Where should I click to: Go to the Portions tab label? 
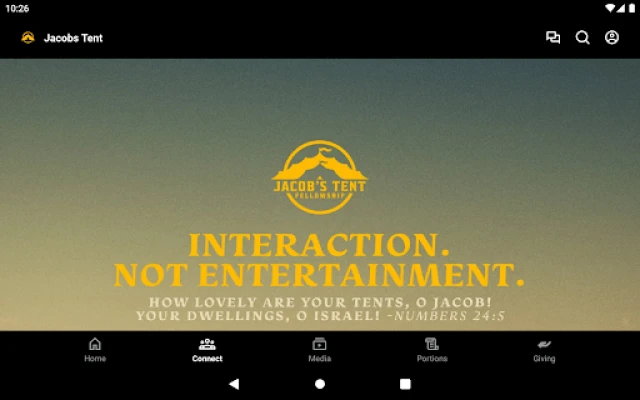432,358
